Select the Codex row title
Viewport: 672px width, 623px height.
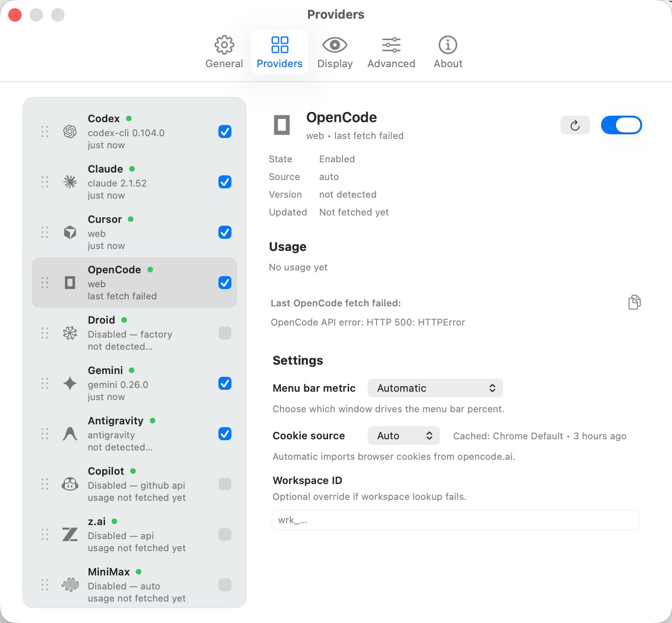(104, 118)
